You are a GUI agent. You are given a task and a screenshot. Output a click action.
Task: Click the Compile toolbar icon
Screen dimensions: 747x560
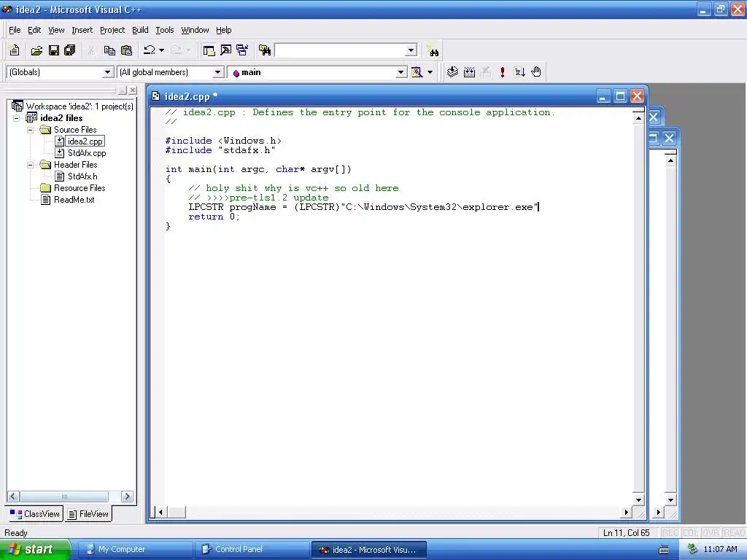[452, 72]
